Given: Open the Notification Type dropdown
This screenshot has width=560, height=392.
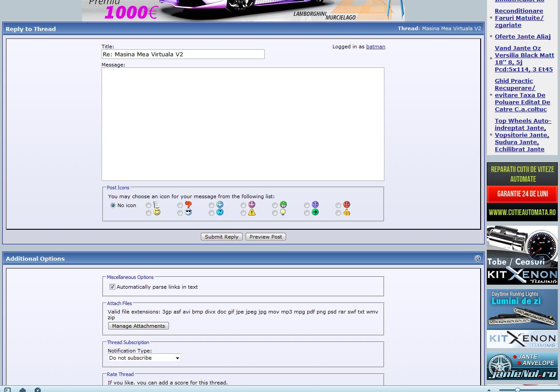Looking at the screenshot, I should pos(144,358).
